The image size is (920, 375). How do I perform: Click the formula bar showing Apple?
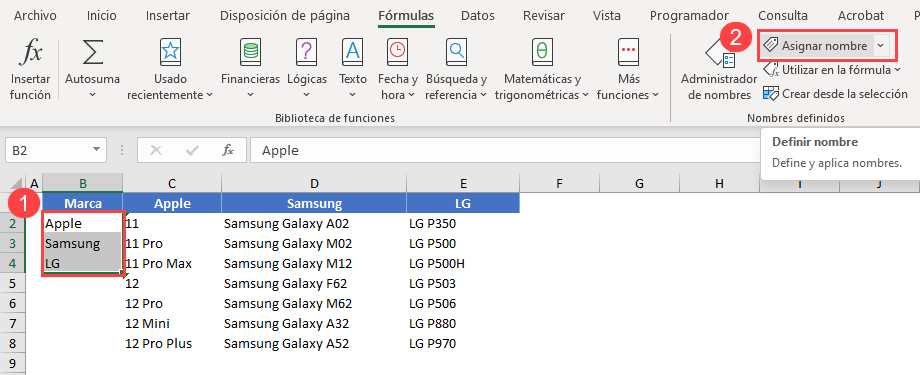tap(505, 151)
